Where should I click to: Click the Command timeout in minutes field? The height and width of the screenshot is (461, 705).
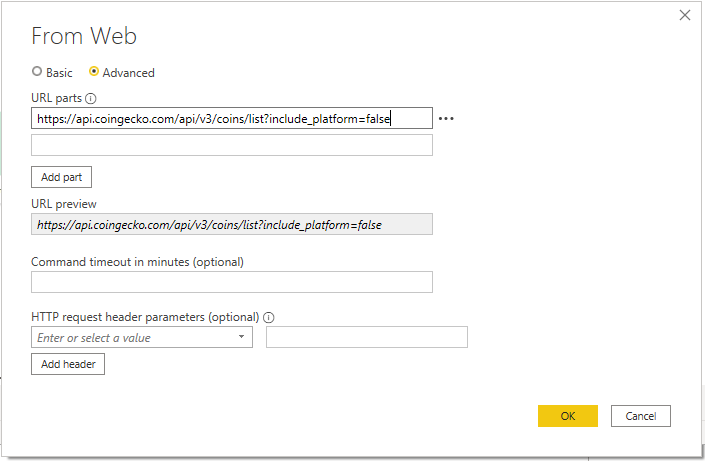[x=231, y=282]
